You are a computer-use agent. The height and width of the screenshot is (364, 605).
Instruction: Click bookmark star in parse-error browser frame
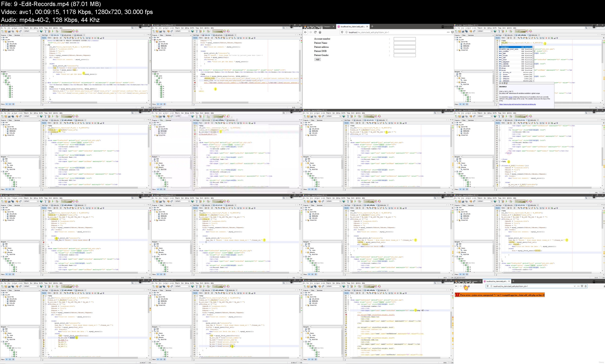(x=586, y=286)
